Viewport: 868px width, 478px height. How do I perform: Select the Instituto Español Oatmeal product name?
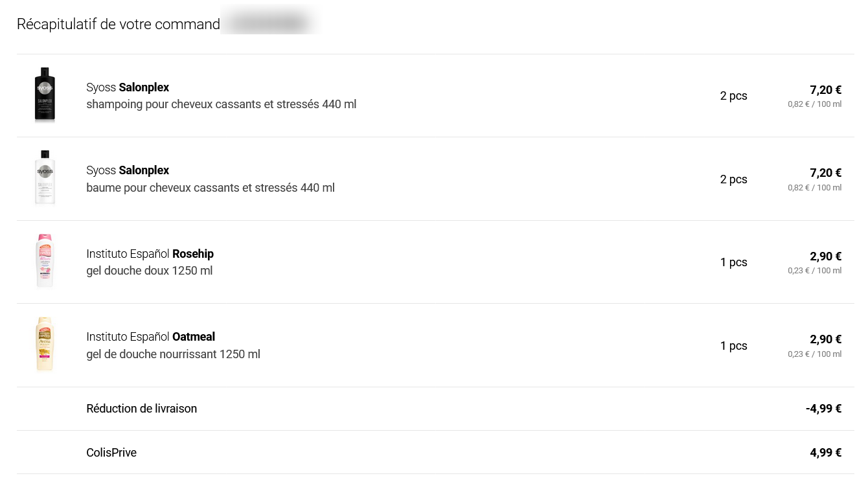150,337
